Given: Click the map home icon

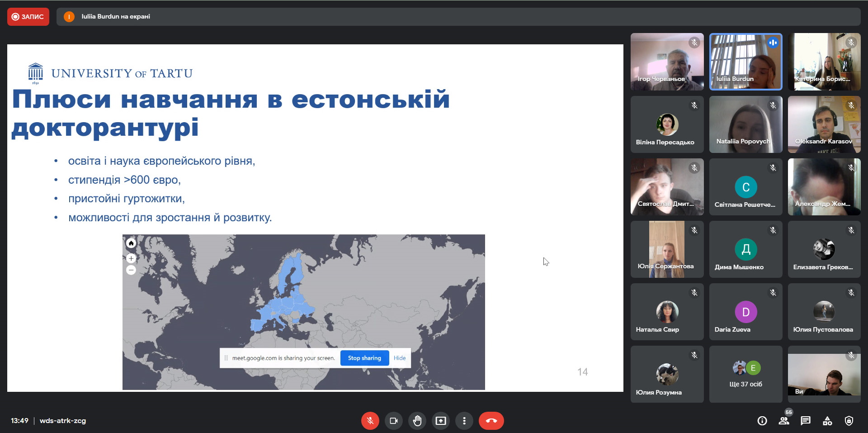Looking at the screenshot, I should (131, 243).
